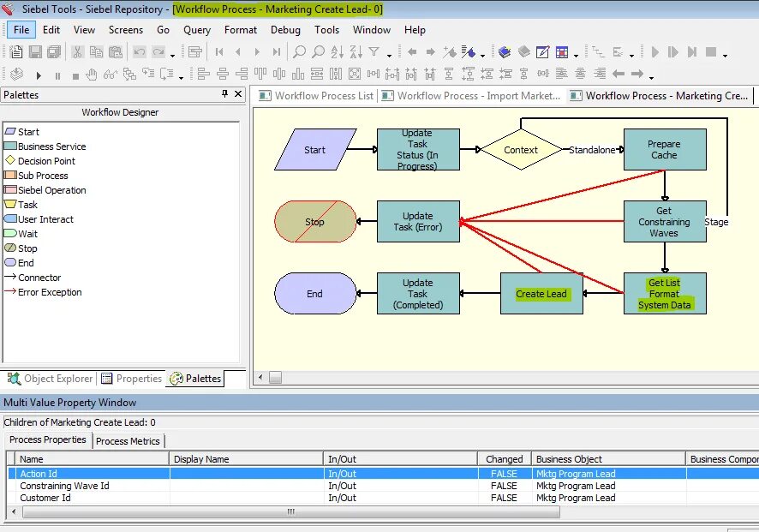This screenshot has width=759, height=532.
Task: Click the blue table grid toolbar icon
Action: pos(561,51)
